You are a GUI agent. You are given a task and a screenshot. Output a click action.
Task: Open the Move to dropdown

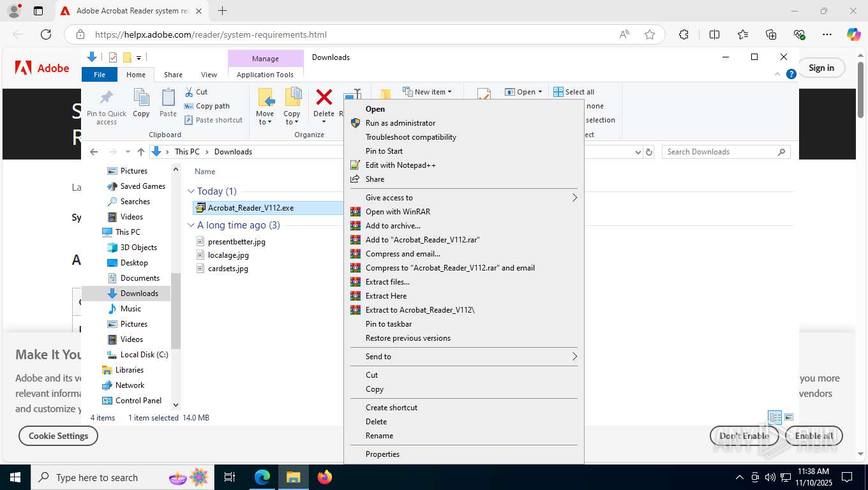click(265, 107)
